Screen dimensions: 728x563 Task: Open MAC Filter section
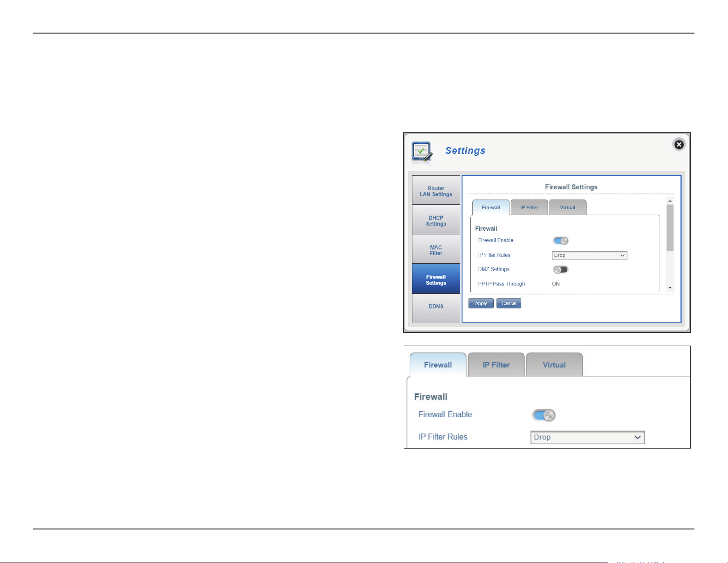[x=436, y=250]
